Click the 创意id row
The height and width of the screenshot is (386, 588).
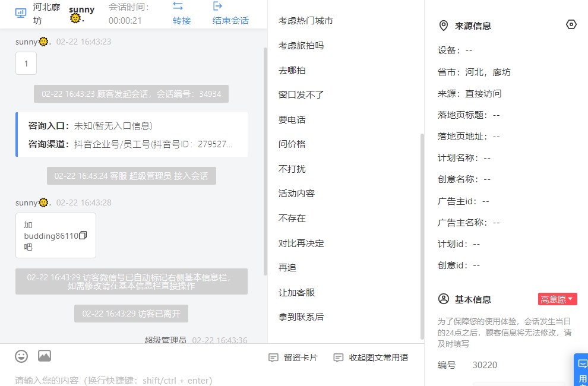click(459, 265)
